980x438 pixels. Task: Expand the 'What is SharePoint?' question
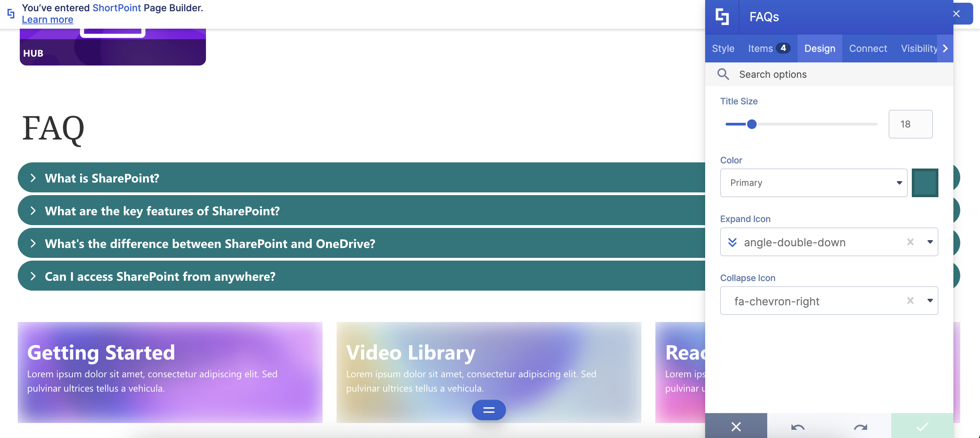pos(102,178)
